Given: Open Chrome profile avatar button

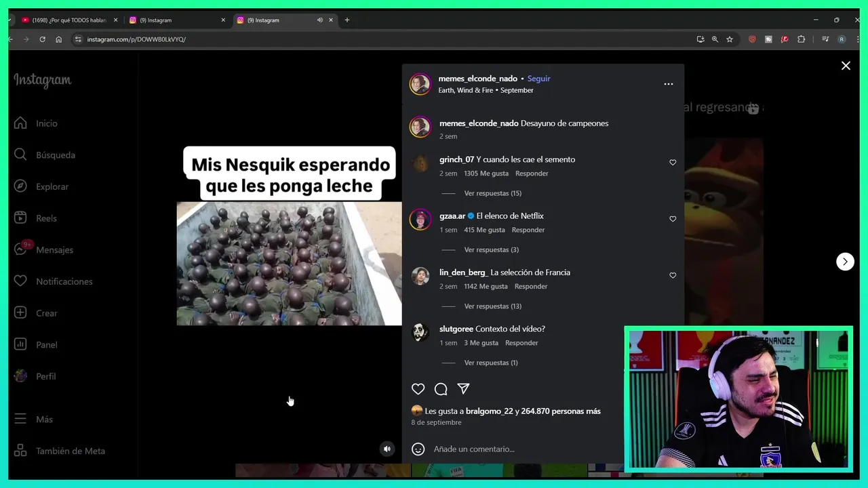Looking at the screenshot, I should click(842, 39).
